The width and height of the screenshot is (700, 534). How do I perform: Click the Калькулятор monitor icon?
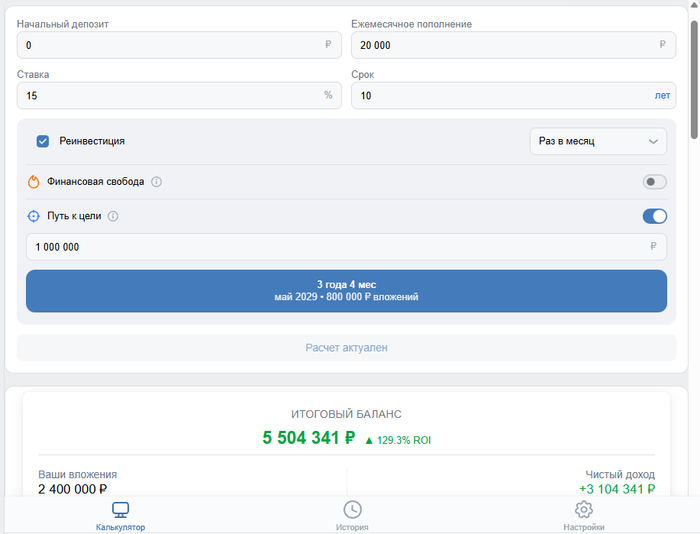(120, 510)
